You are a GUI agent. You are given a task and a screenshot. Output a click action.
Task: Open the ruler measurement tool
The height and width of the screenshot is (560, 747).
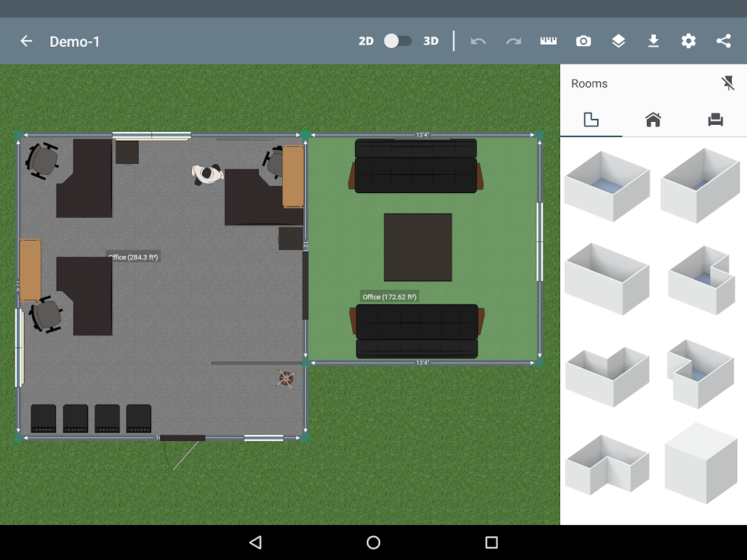pos(548,41)
